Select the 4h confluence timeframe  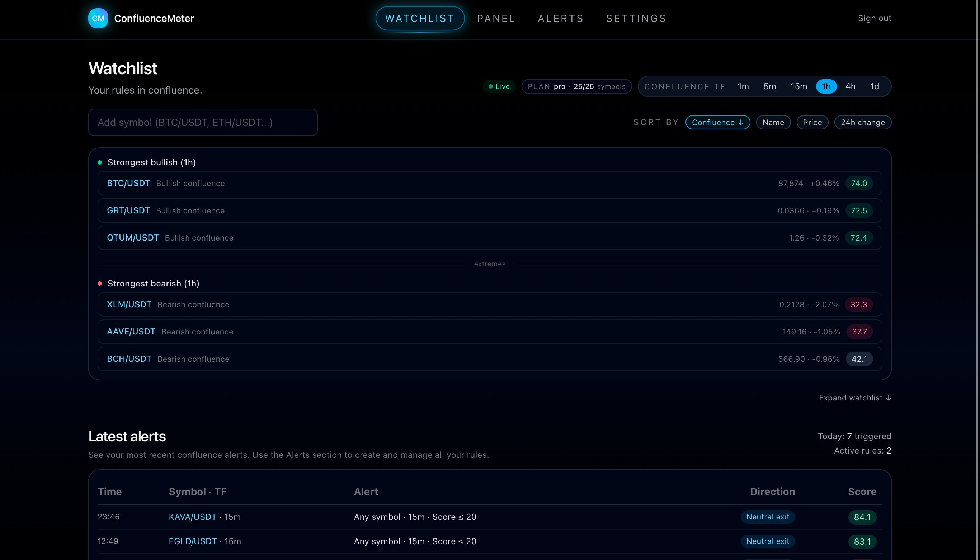pos(850,86)
